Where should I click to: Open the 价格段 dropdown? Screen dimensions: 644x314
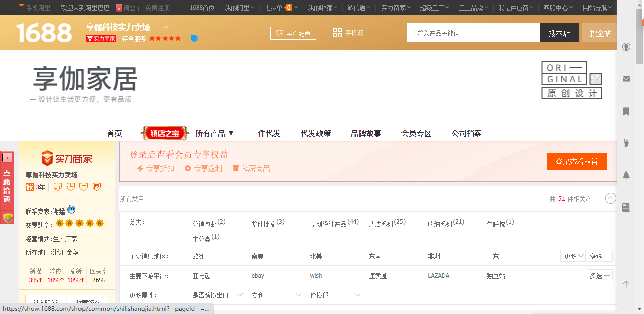point(335,295)
